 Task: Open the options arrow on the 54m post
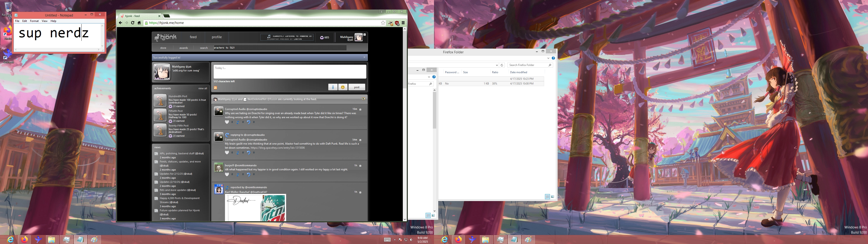click(360, 140)
